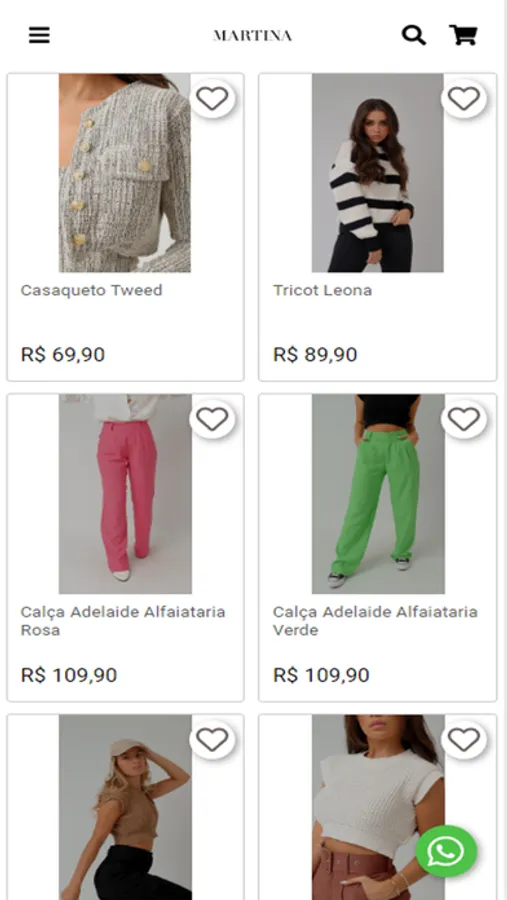Open Casaqueto Tweed product title
This screenshot has width=507, height=900.
tap(91, 290)
